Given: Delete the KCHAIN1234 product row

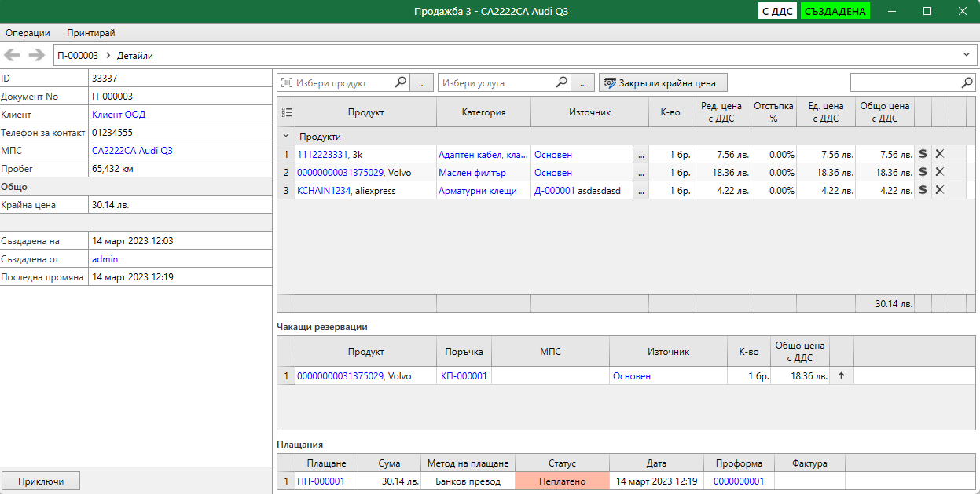Looking at the screenshot, I should [x=940, y=190].
